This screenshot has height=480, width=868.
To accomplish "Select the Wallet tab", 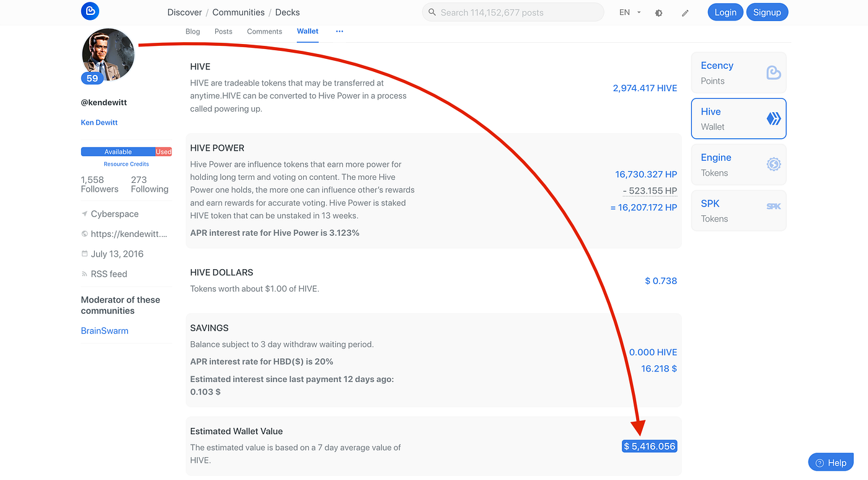I will pyautogui.click(x=308, y=31).
